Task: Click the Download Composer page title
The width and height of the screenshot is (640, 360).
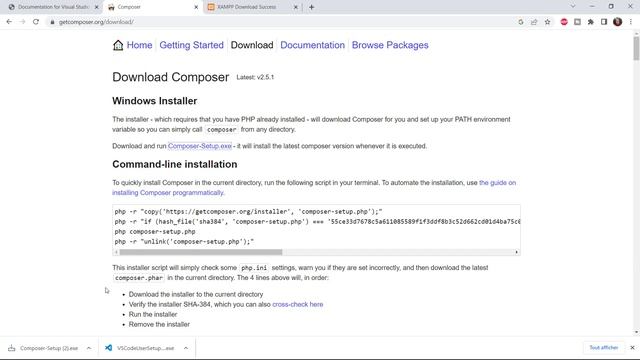Action: (171, 77)
